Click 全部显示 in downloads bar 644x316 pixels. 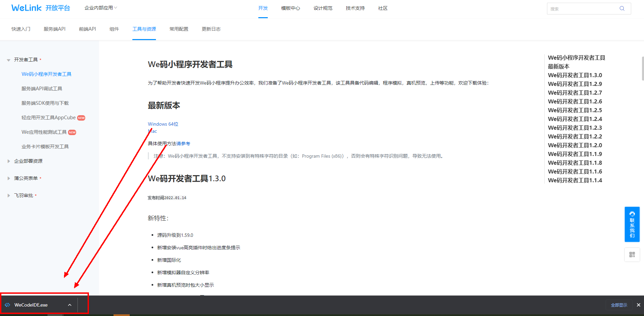click(x=619, y=305)
